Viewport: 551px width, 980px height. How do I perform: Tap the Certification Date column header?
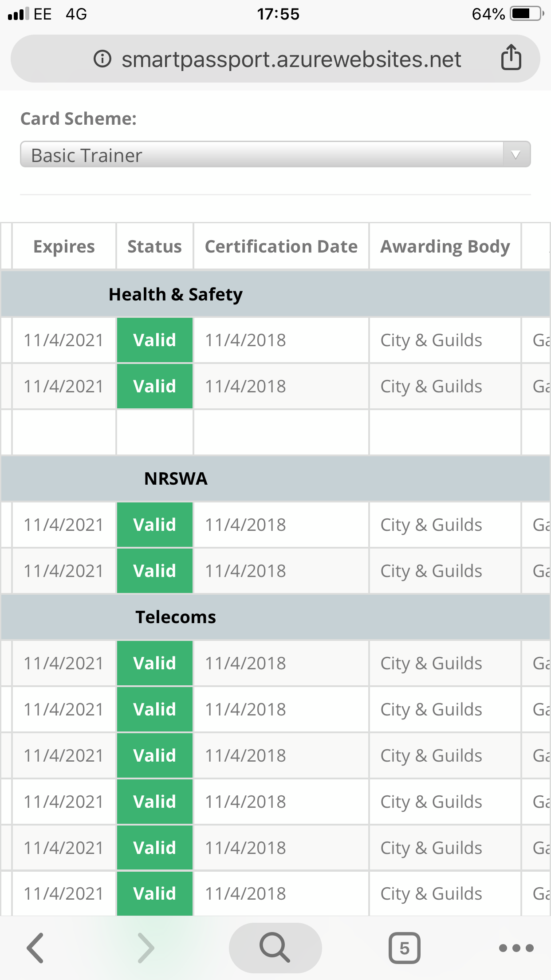(281, 246)
